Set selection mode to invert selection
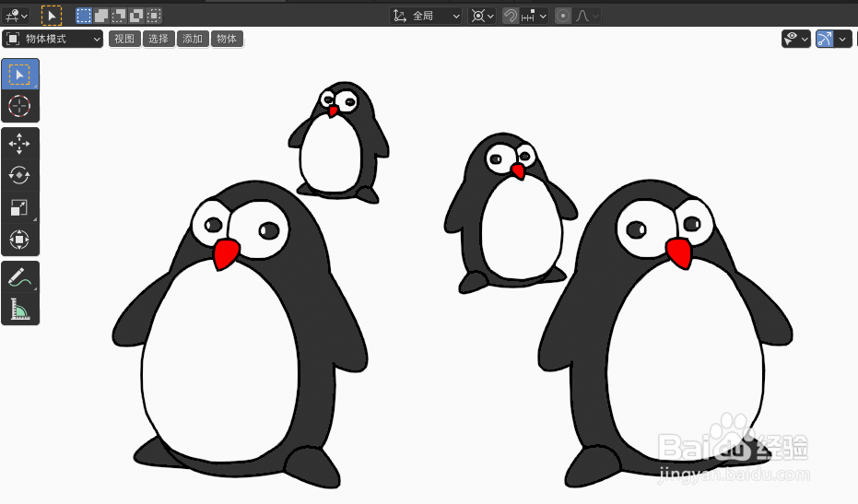 point(136,16)
